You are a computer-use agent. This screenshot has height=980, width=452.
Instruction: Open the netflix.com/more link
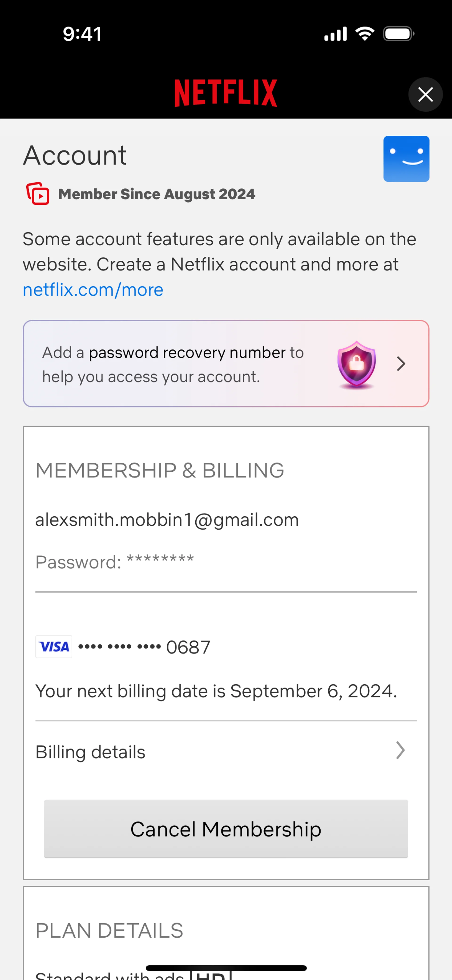tap(93, 290)
